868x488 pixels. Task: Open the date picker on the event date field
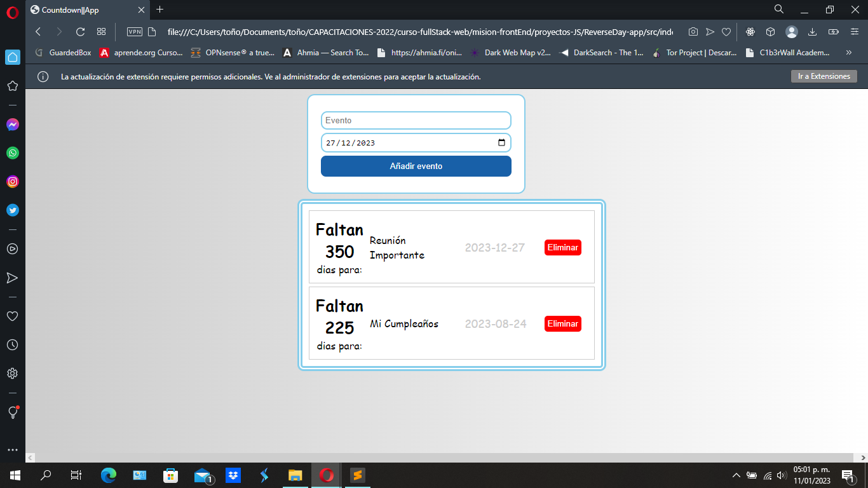501,142
